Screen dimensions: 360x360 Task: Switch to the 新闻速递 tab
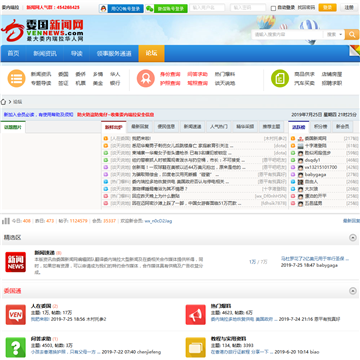tap(193, 127)
